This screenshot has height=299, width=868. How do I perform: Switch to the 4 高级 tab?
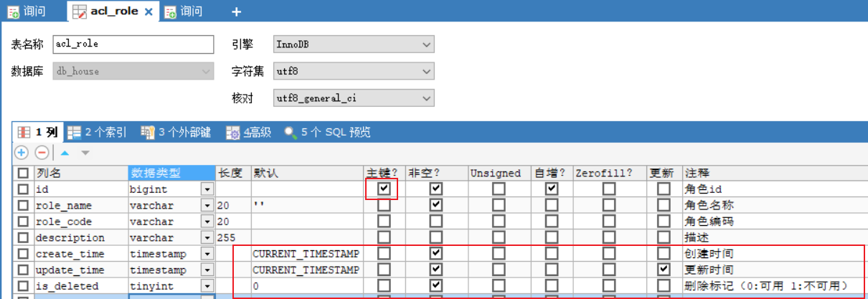click(x=250, y=132)
